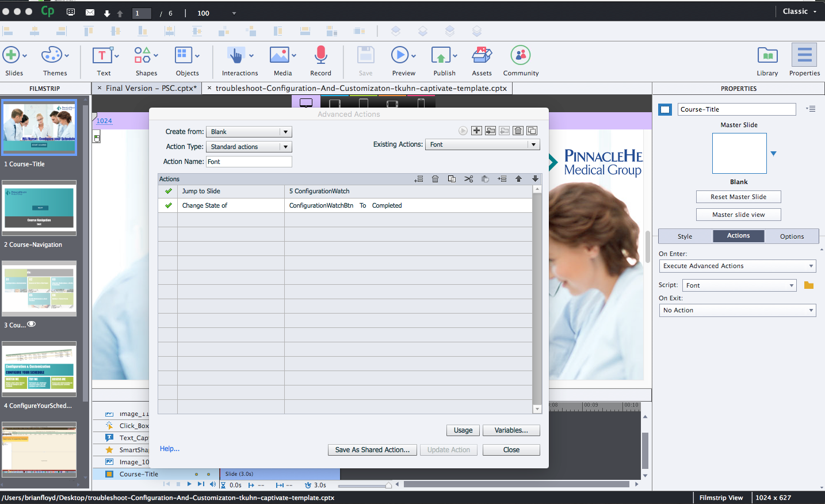The image size is (825, 504).
Task: Open the Library panel
Action: 767,56
